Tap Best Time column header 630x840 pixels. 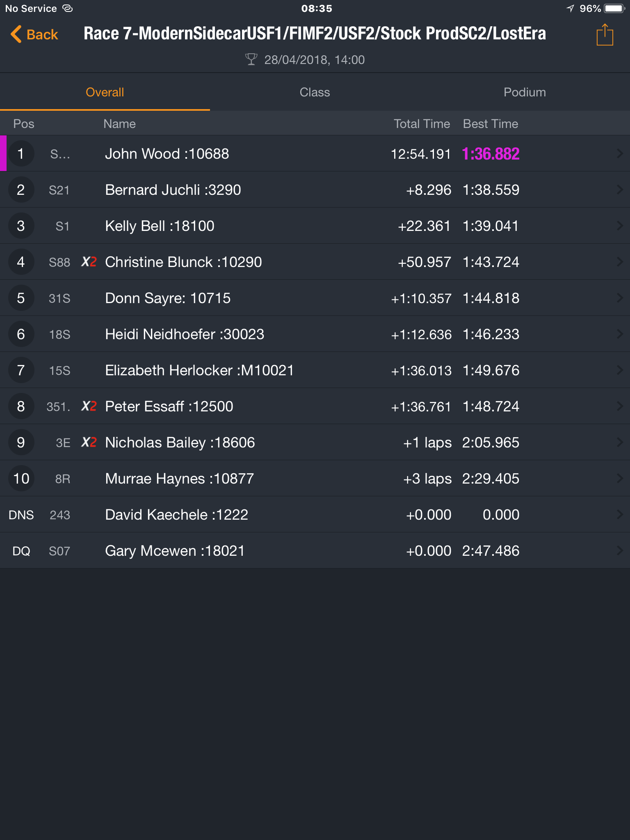(491, 124)
